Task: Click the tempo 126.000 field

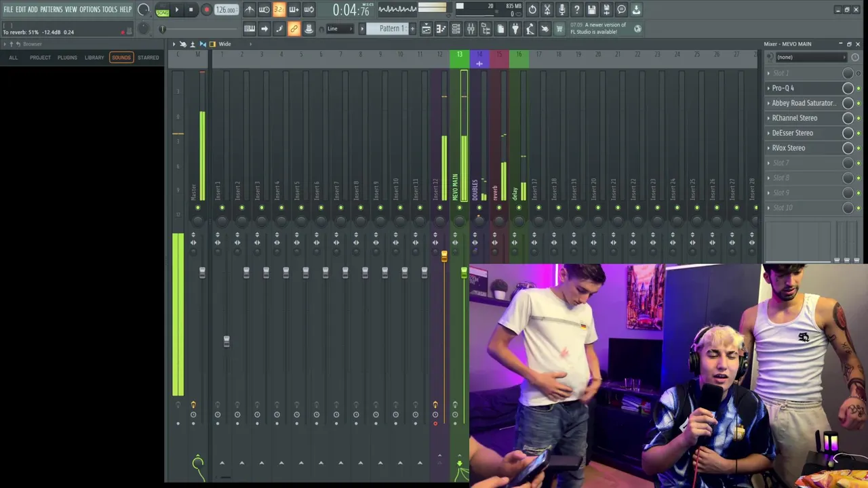Action: click(x=226, y=9)
